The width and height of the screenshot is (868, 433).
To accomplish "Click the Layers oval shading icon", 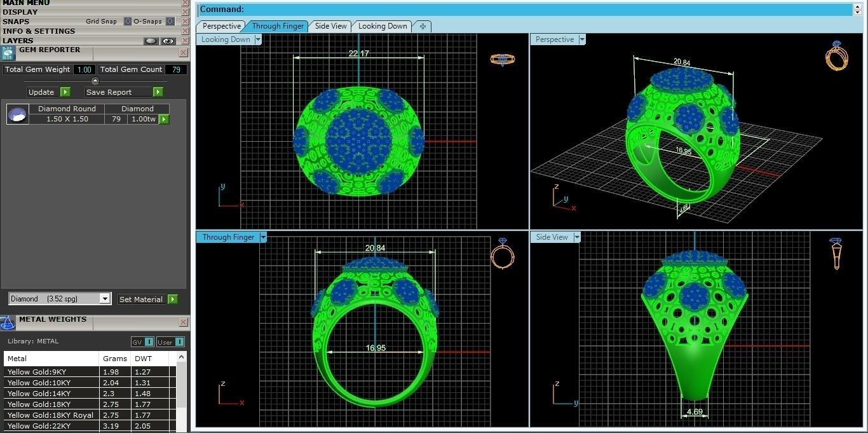I will tap(151, 41).
